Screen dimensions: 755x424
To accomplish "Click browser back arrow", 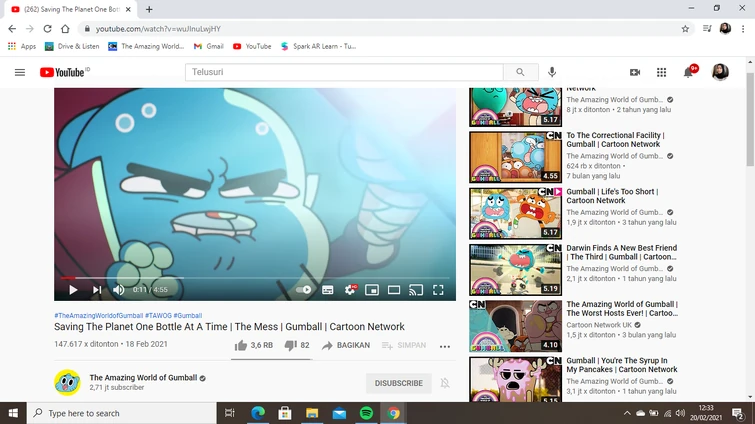I will (12, 29).
